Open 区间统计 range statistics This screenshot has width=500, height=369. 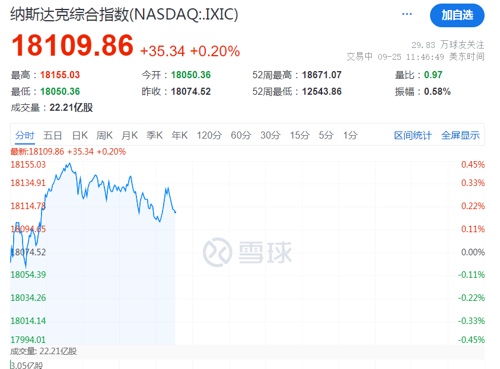(x=413, y=135)
